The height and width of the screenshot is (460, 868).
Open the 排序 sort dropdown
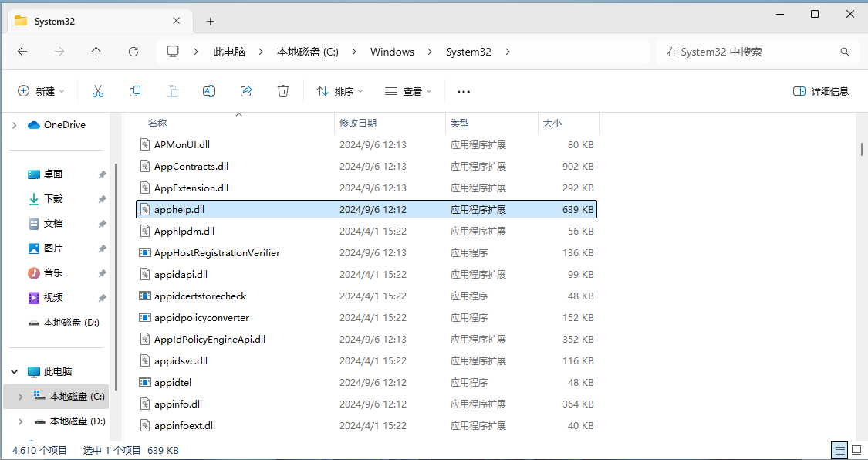click(x=339, y=91)
